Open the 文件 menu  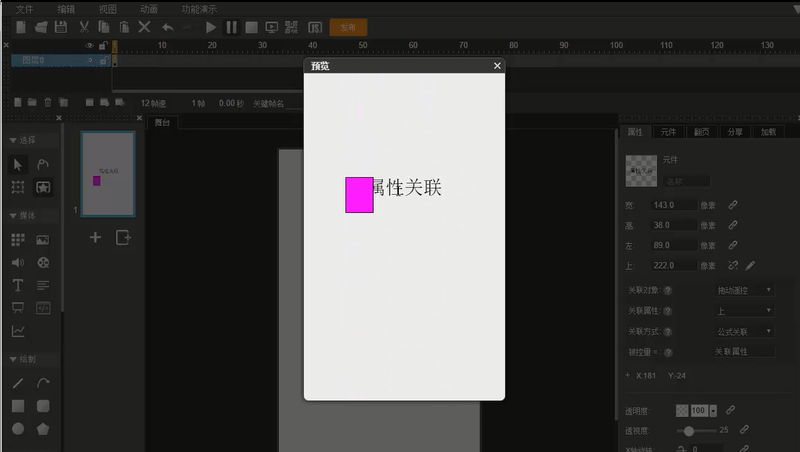point(24,9)
